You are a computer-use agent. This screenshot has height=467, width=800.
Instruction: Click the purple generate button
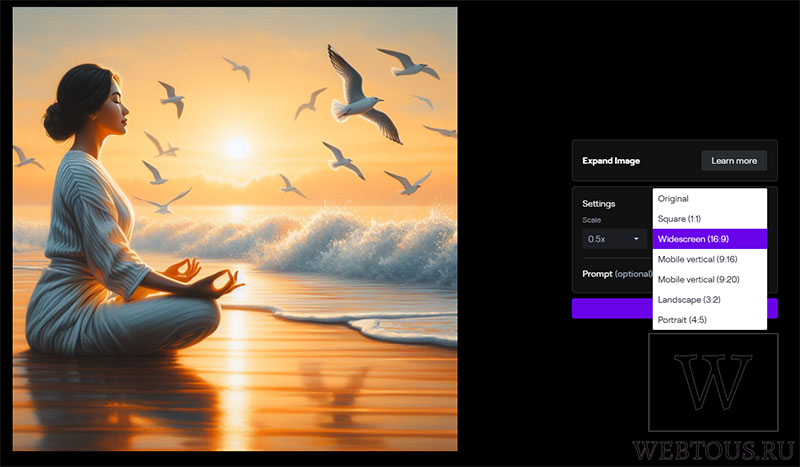612,309
